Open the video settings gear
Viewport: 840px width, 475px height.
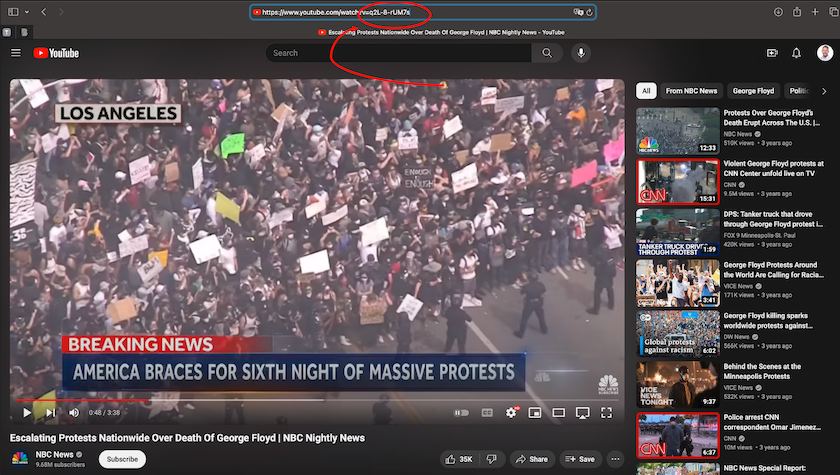tap(511, 412)
